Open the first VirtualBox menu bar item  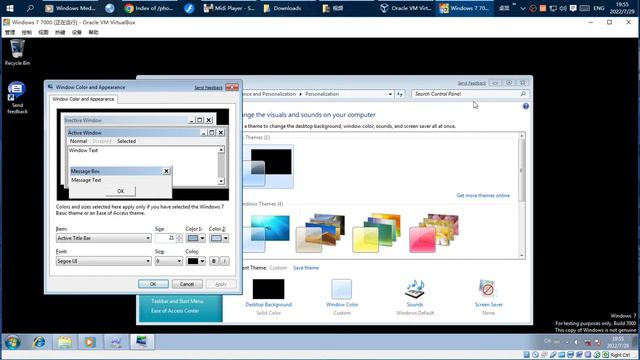pyautogui.click(x=10, y=32)
